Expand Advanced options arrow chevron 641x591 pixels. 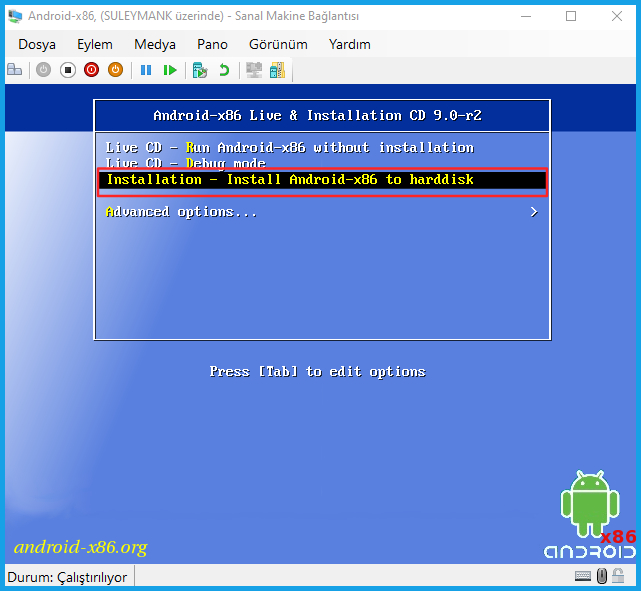point(534,212)
